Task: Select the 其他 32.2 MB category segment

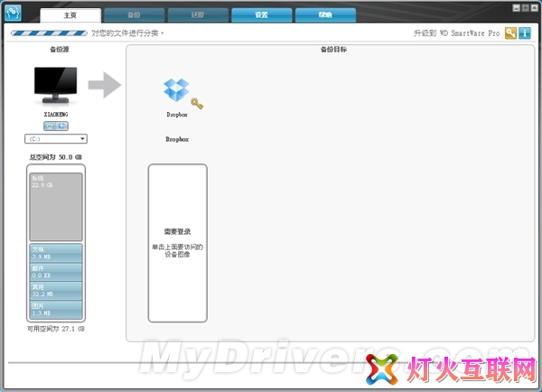Action: [56, 290]
